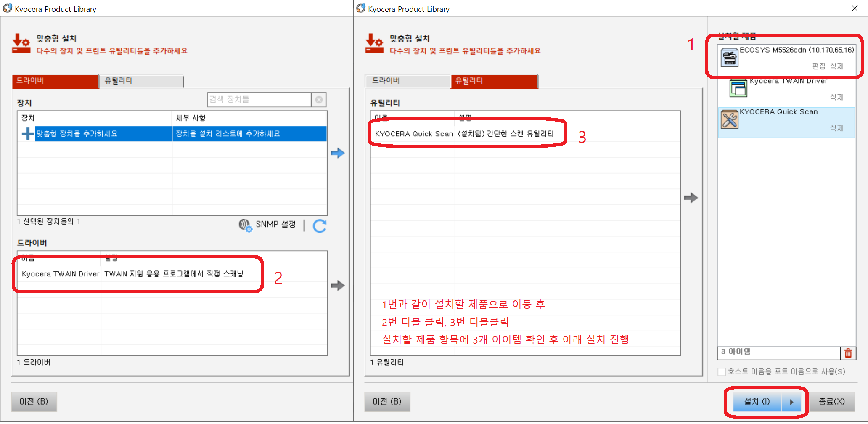This screenshot has width=868, height=424.
Task: Click 삭제 for Kyocera TWAIN Driver
Action: (836, 97)
